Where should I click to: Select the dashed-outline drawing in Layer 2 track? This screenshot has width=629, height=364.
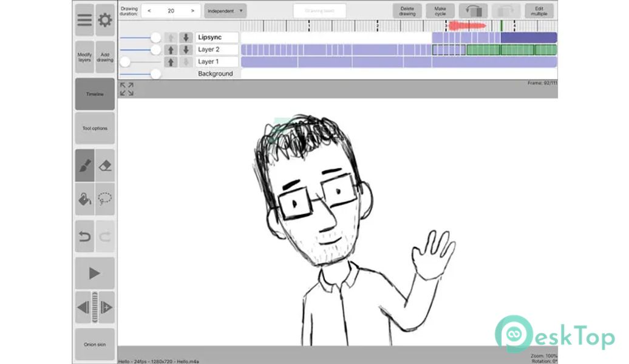coord(449,50)
